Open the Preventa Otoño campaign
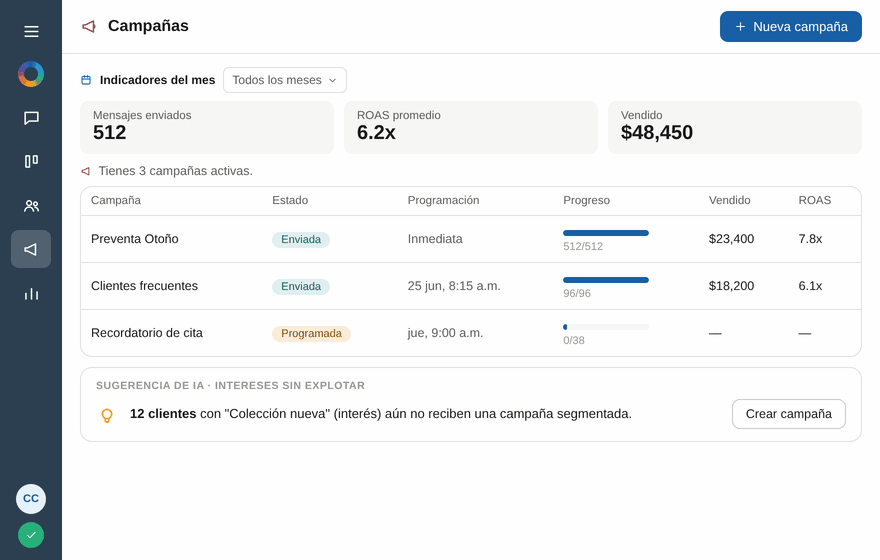This screenshot has width=880, height=560. click(x=135, y=239)
